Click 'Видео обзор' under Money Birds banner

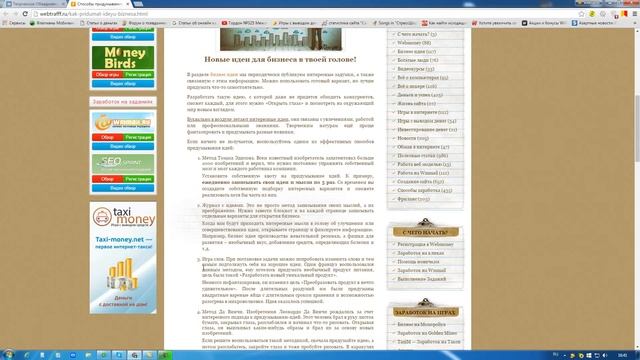coord(123,84)
